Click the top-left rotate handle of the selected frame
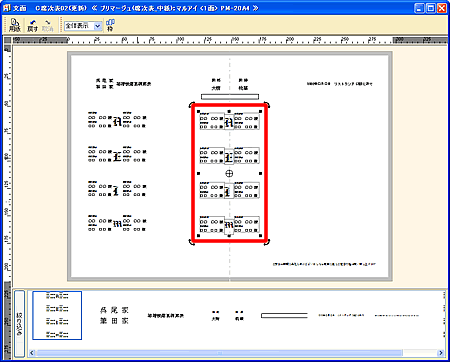The width and height of the screenshot is (450, 362). 192,106
